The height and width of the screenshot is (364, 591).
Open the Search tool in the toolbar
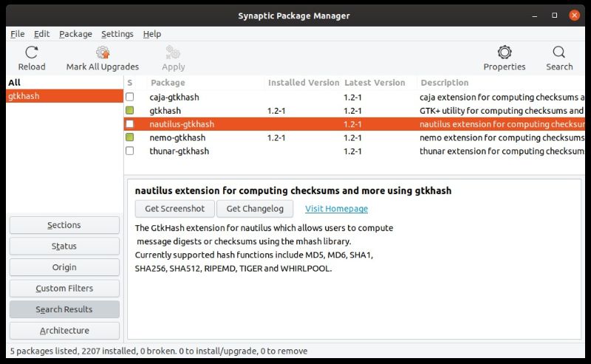[559, 52]
